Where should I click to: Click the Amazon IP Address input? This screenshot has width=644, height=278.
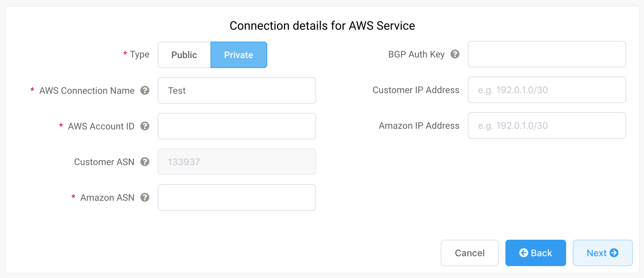547,125
